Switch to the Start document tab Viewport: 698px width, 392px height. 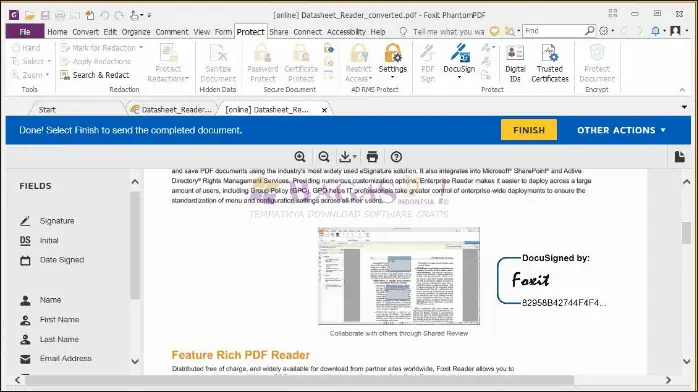47,109
